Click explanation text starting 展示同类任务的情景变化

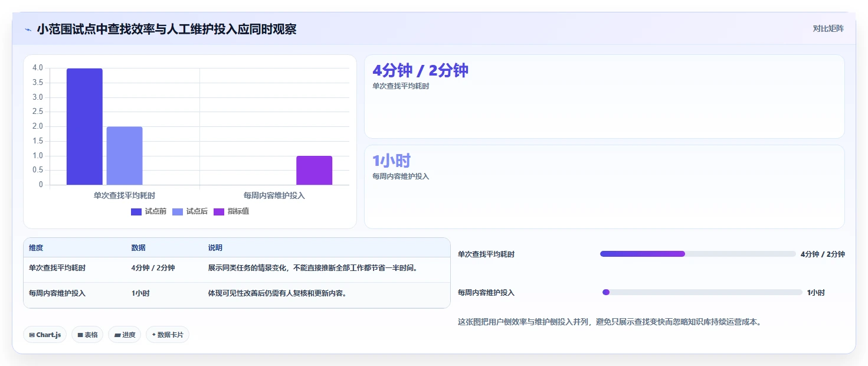click(x=313, y=268)
